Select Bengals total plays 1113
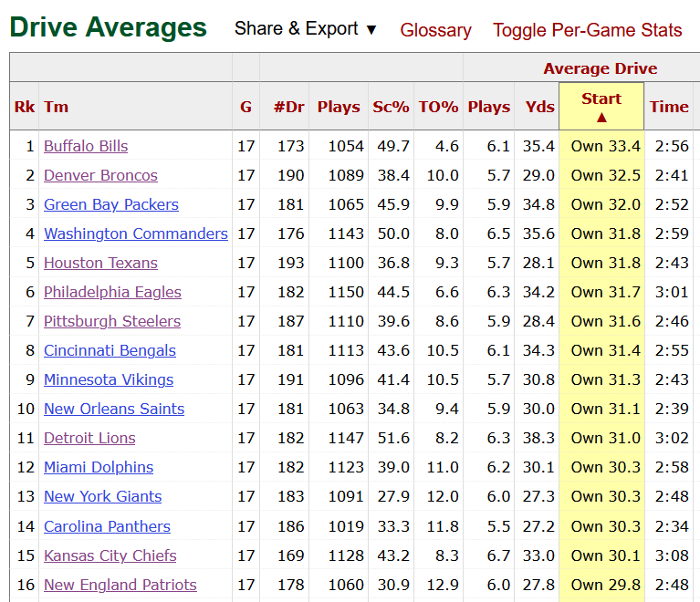 pos(346,350)
